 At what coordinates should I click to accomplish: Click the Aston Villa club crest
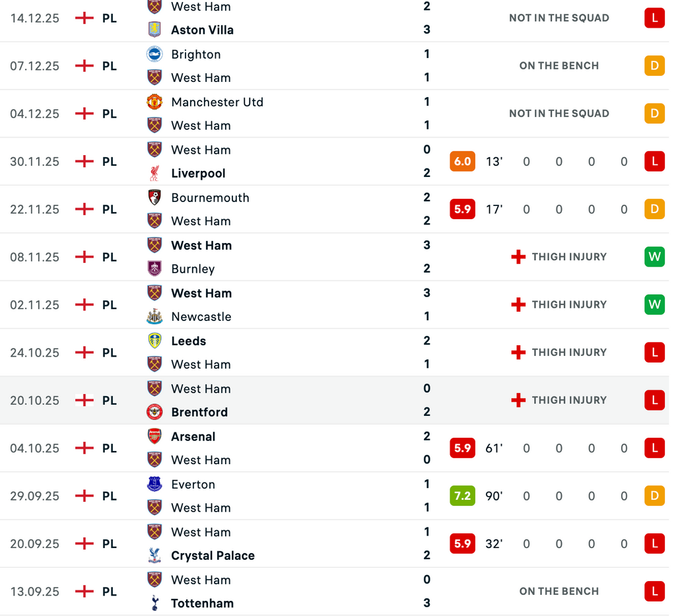point(154,30)
